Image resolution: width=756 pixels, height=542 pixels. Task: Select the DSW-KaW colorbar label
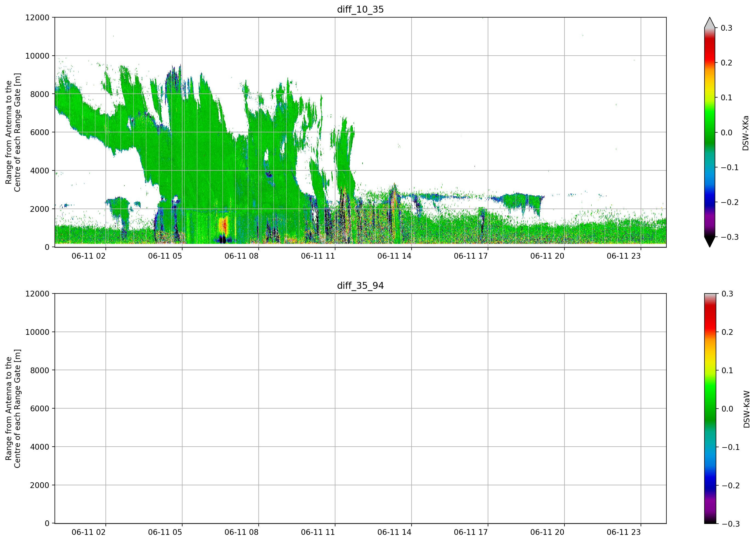(x=747, y=409)
